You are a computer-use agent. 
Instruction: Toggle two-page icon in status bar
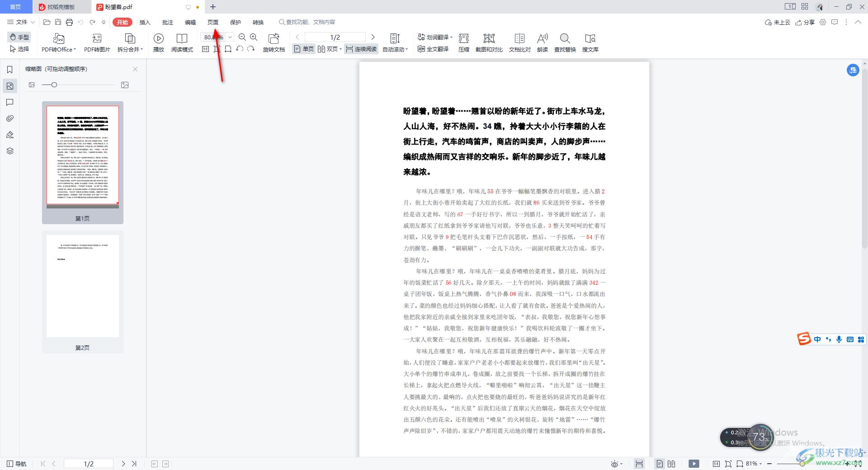pyautogui.click(x=671, y=464)
